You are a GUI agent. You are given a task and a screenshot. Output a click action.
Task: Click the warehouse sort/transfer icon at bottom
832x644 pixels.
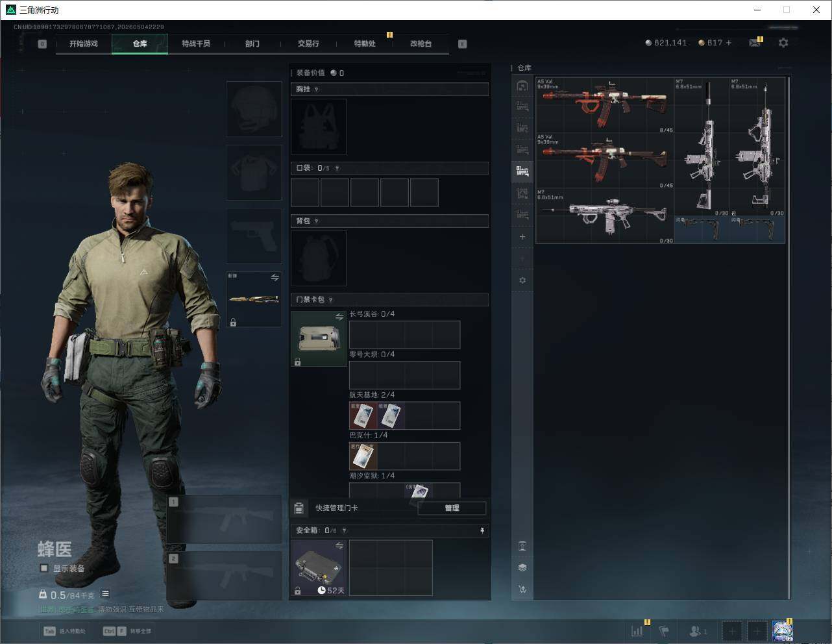point(522,589)
